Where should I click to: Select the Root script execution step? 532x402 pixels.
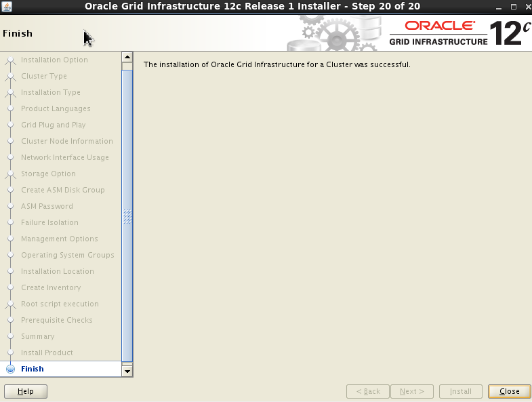60,304
